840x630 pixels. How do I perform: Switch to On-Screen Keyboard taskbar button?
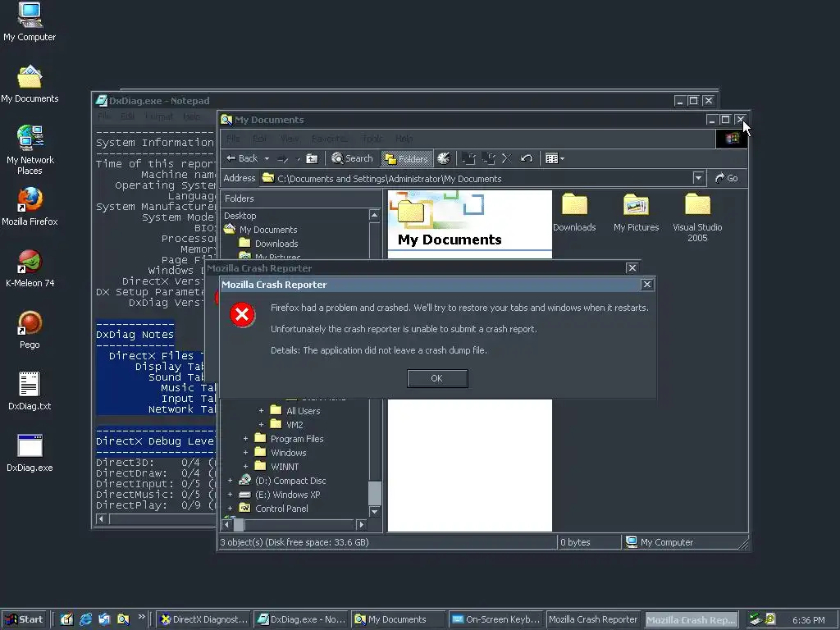495,619
